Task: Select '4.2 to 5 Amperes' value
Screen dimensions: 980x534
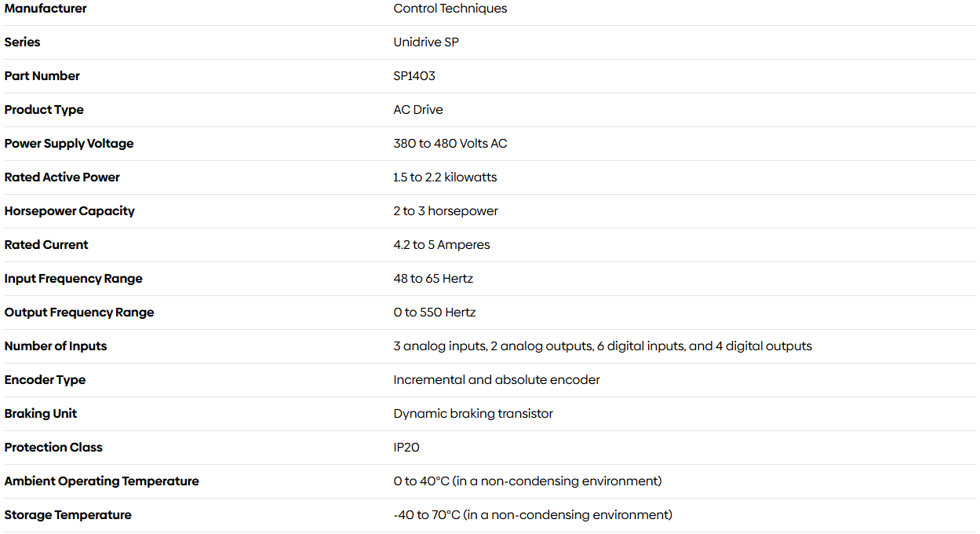Action: click(442, 245)
